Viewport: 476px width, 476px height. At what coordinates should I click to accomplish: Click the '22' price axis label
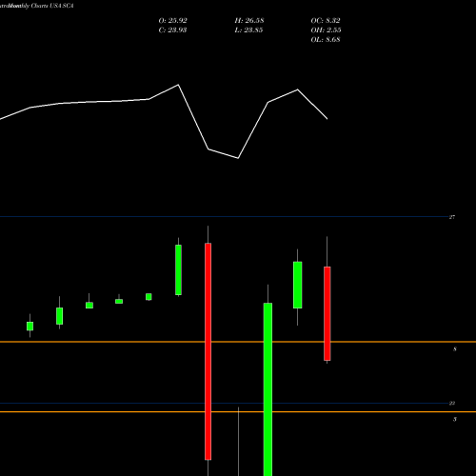452,403
